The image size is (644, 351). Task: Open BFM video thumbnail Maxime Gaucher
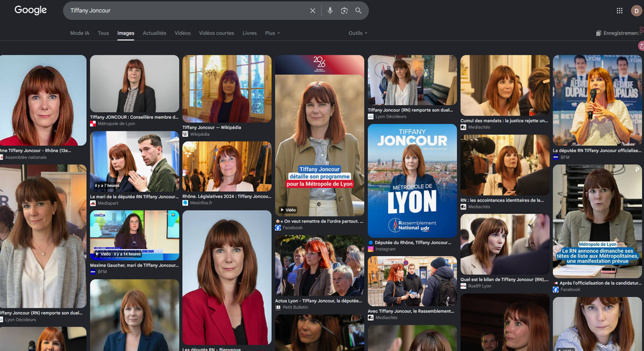(135, 235)
